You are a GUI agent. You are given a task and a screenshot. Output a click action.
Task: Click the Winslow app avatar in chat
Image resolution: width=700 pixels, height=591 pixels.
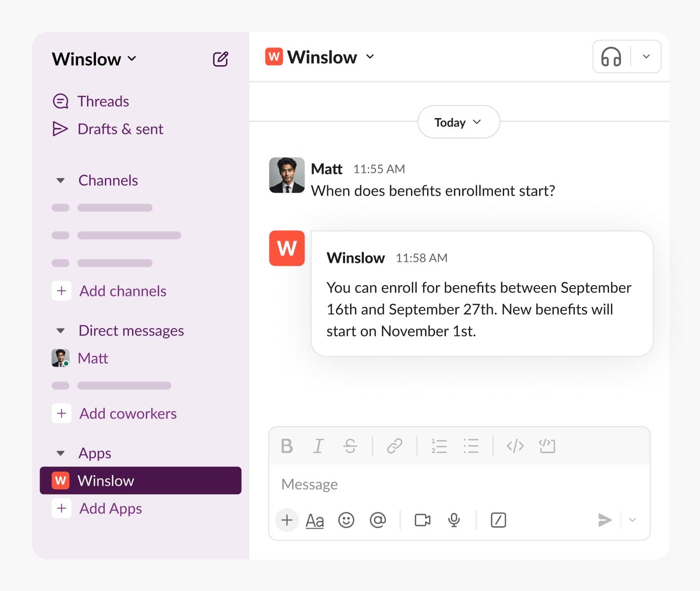tap(287, 248)
